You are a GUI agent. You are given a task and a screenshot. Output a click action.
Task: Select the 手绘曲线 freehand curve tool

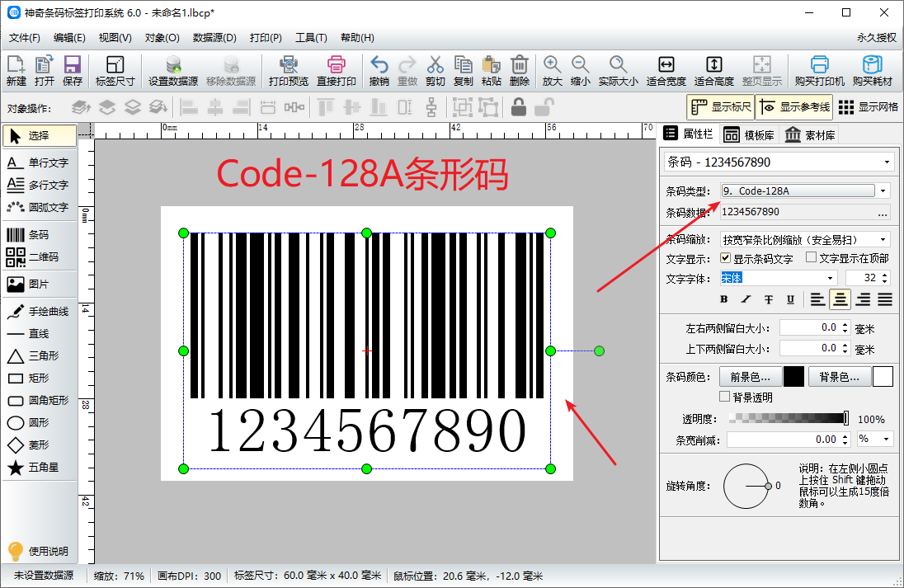pos(40,311)
